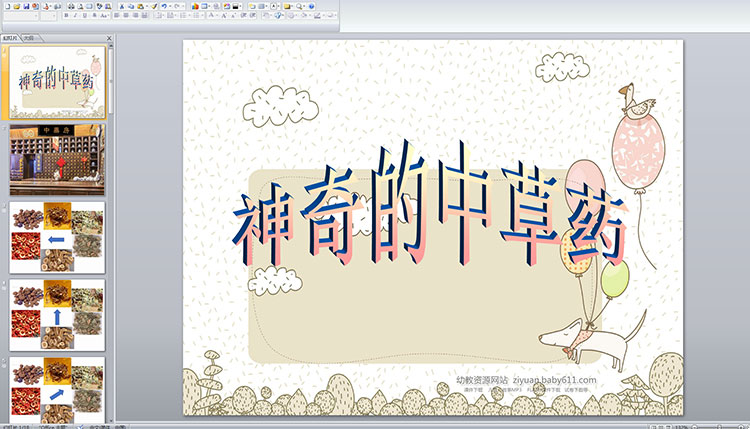
Task: Open the font size combo box
Action: coord(48,16)
